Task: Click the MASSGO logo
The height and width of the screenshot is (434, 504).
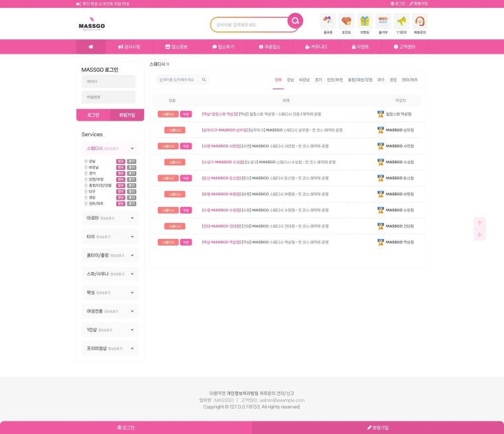Action: click(x=92, y=24)
